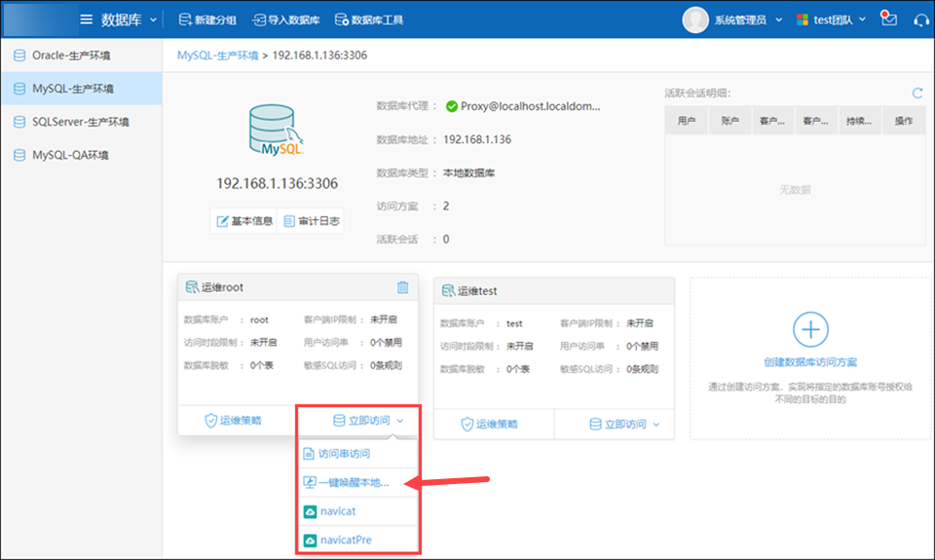Click the 运维root plan title icon
Screen dimensions: 935x560
[192, 287]
